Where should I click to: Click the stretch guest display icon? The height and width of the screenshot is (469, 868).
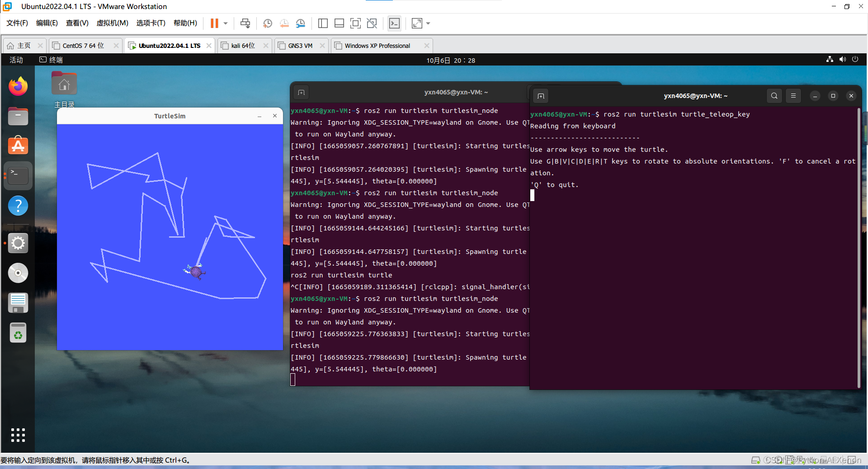(417, 23)
